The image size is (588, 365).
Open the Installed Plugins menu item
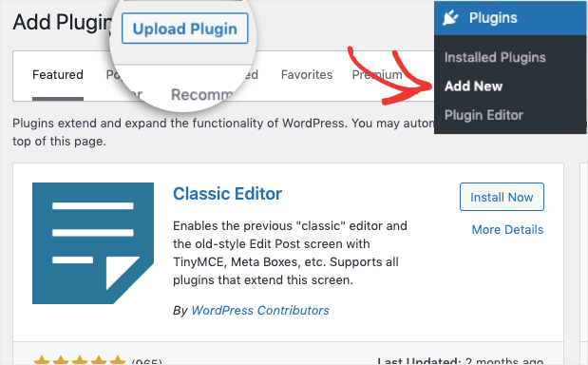(x=495, y=57)
